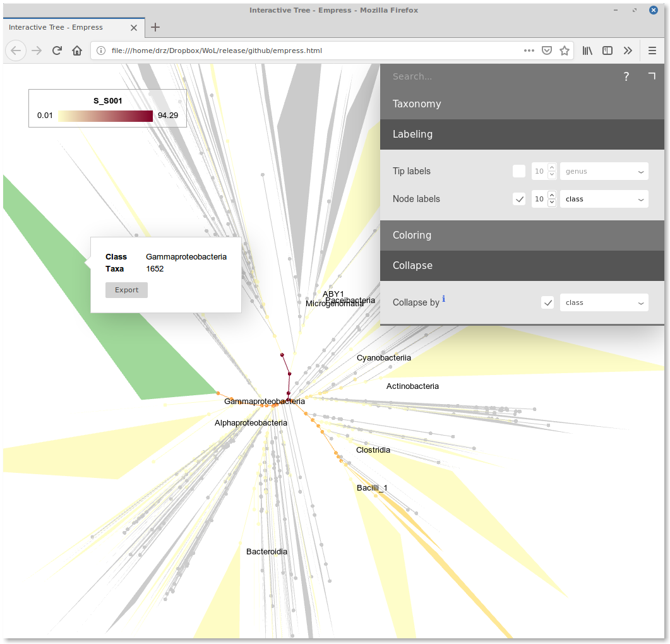Screen dimensions: 670x644
Task: Uncheck the Node labels checkbox
Action: [x=518, y=199]
